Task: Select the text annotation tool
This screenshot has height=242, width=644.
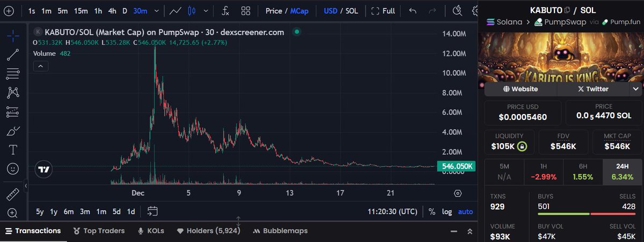Action: (x=13, y=150)
